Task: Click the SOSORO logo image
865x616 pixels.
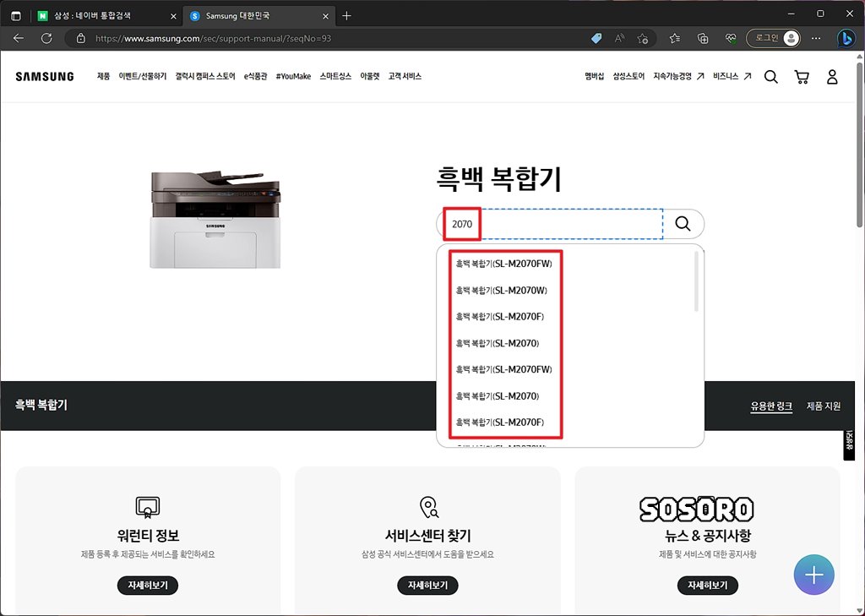Action: [x=697, y=509]
